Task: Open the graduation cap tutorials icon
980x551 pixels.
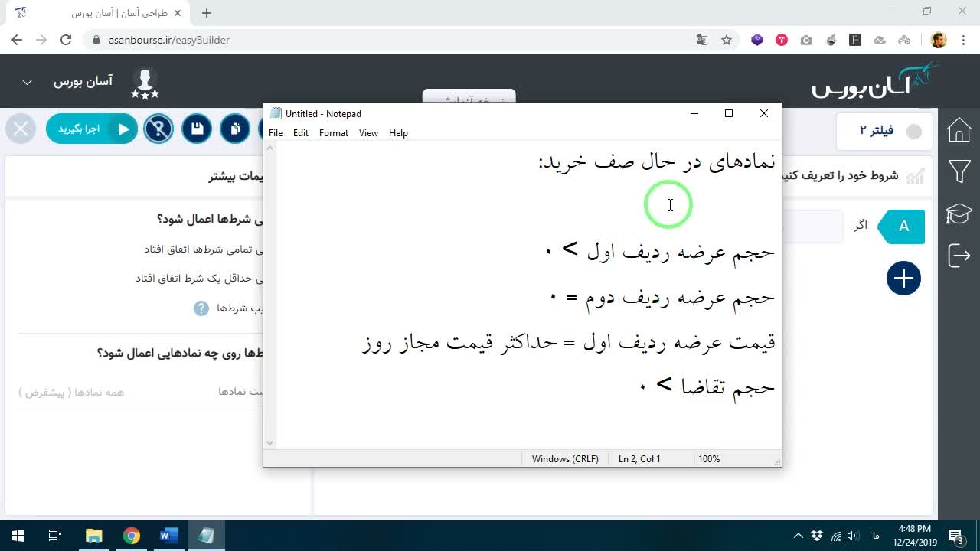Action: 959,214
